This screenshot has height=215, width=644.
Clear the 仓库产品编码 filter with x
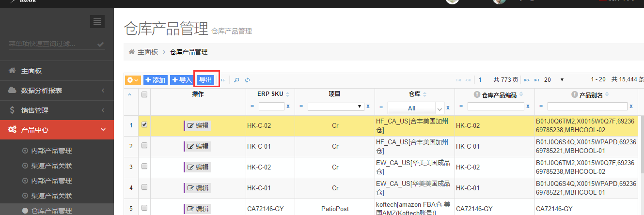tap(528, 106)
